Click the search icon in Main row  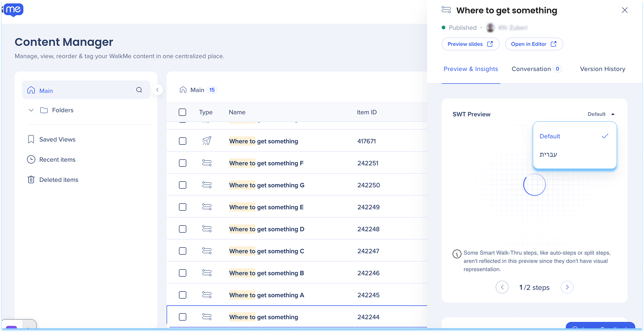point(139,90)
